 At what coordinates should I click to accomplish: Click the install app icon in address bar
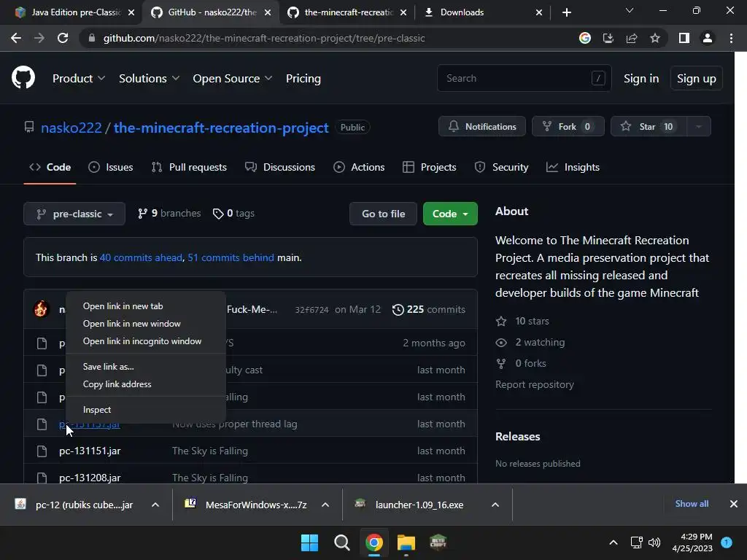click(x=608, y=38)
